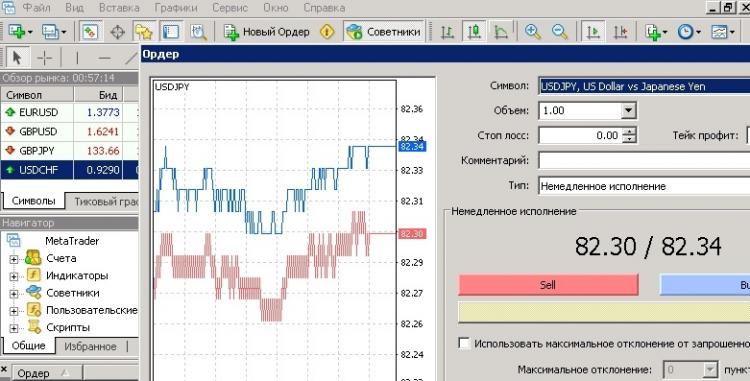Enable the maximum deviation checkbox
This screenshot has width=750, height=381.
click(x=464, y=343)
